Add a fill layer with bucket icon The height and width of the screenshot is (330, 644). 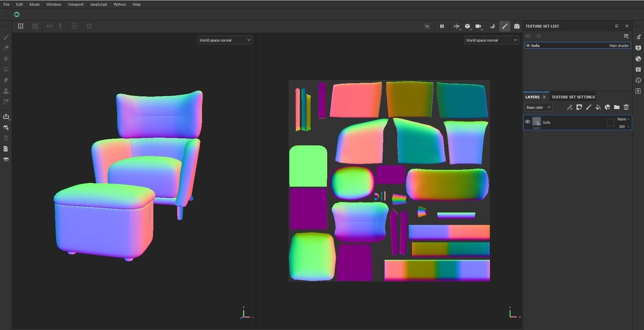[598, 107]
